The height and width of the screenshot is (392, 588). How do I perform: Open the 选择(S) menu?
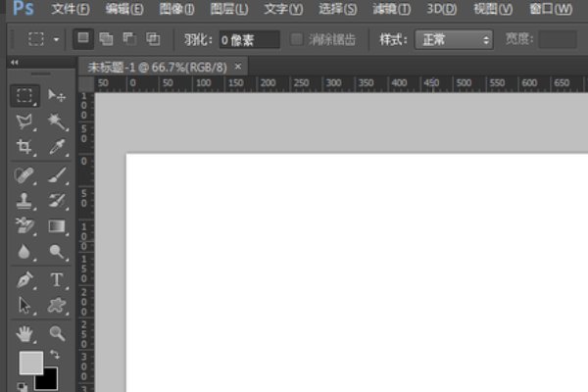(x=337, y=9)
